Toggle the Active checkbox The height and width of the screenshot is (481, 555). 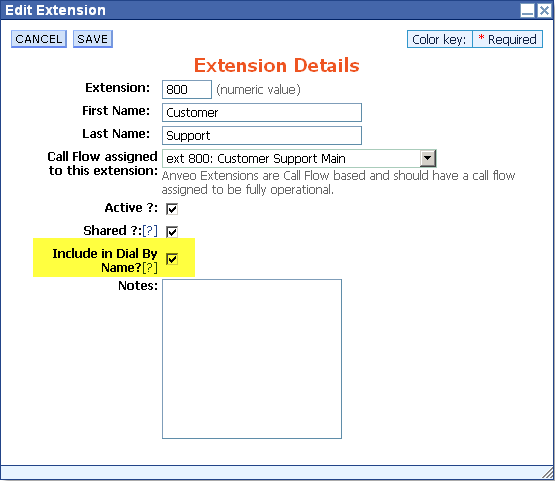click(172, 209)
